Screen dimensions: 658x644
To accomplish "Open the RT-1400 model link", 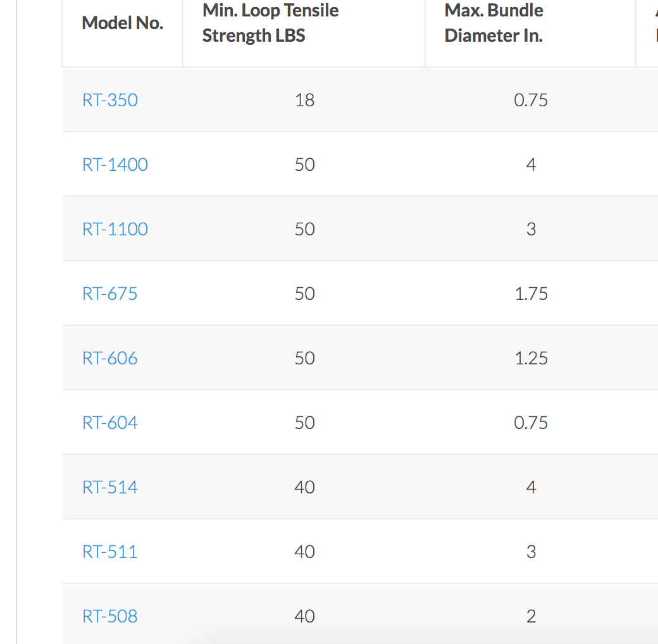I will [x=115, y=164].
